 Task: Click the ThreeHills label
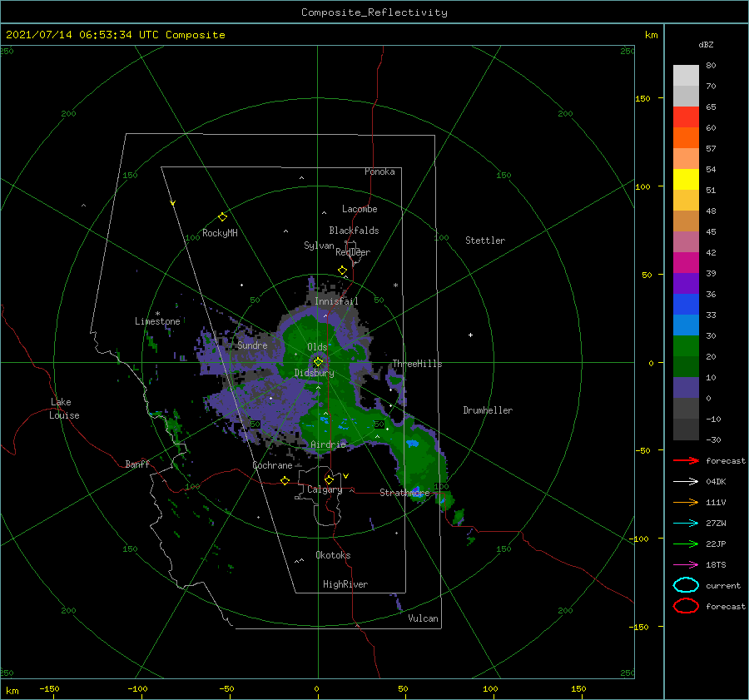coord(418,364)
